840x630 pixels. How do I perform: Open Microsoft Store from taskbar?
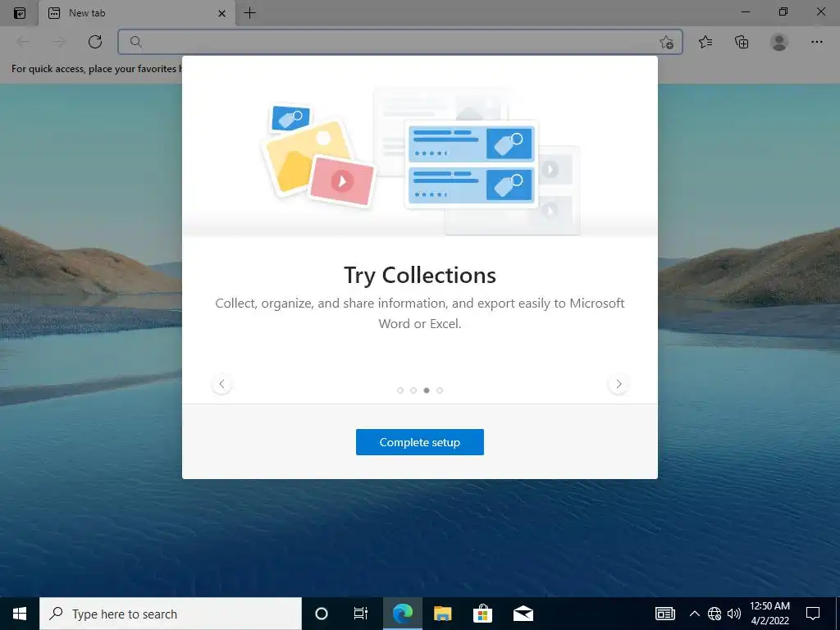(482, 614)
